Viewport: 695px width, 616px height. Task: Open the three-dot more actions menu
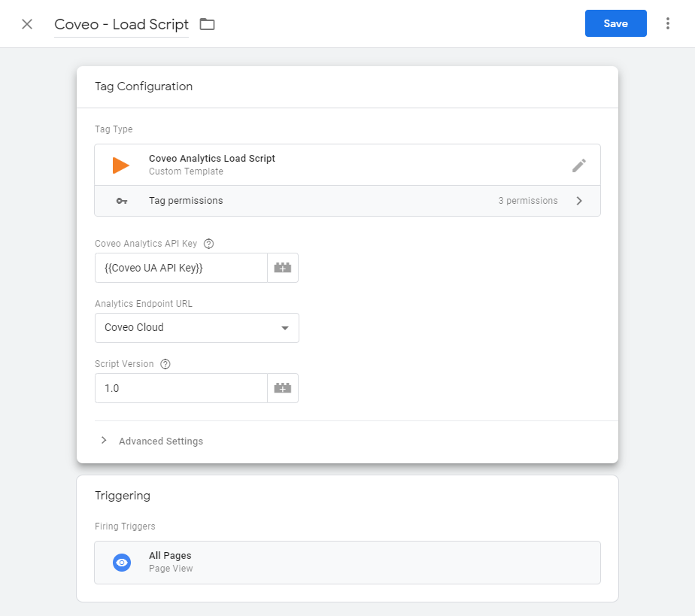tap(667, 23)
